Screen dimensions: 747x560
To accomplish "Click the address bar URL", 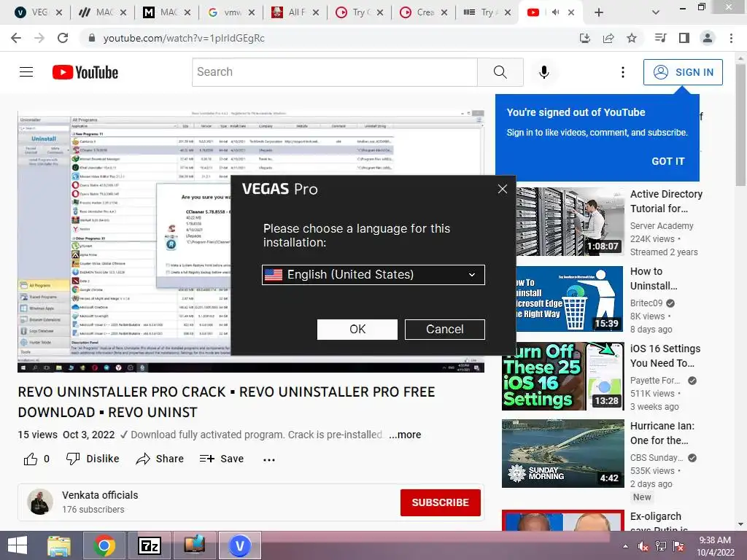I will pyautogui.click(x=184, y=38).
